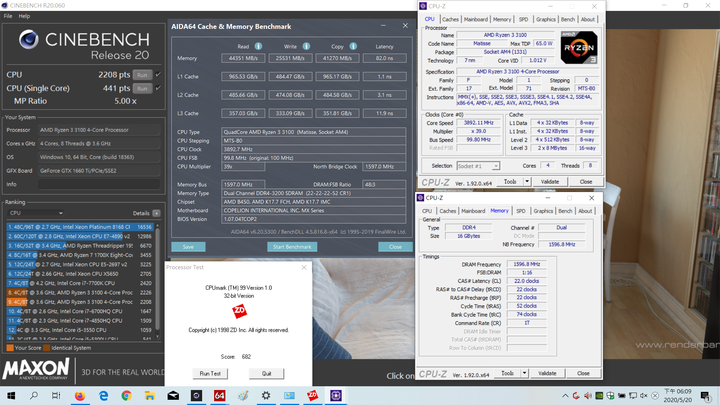Select ranking row Intel Core i5-3550 CPU

80,330
